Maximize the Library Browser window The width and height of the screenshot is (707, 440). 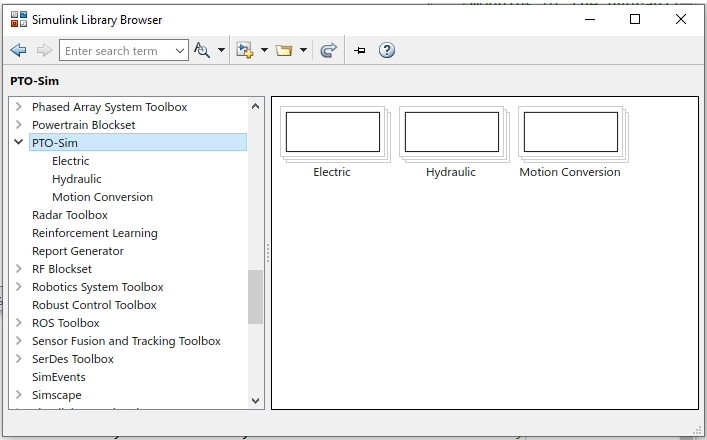click(x=635, y=19)
